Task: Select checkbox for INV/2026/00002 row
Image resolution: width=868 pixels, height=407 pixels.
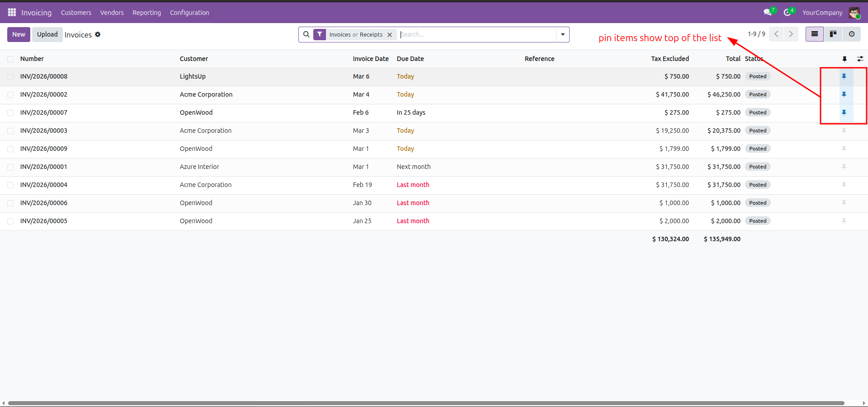Action: 10,95
